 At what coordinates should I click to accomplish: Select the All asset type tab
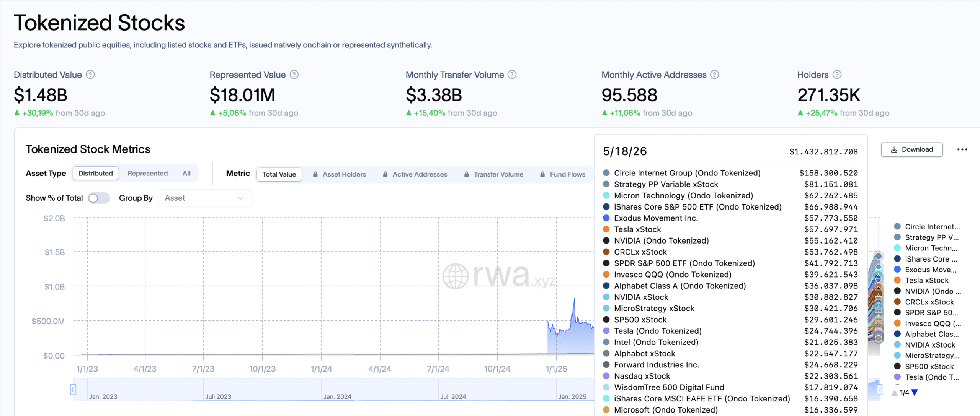186,173
